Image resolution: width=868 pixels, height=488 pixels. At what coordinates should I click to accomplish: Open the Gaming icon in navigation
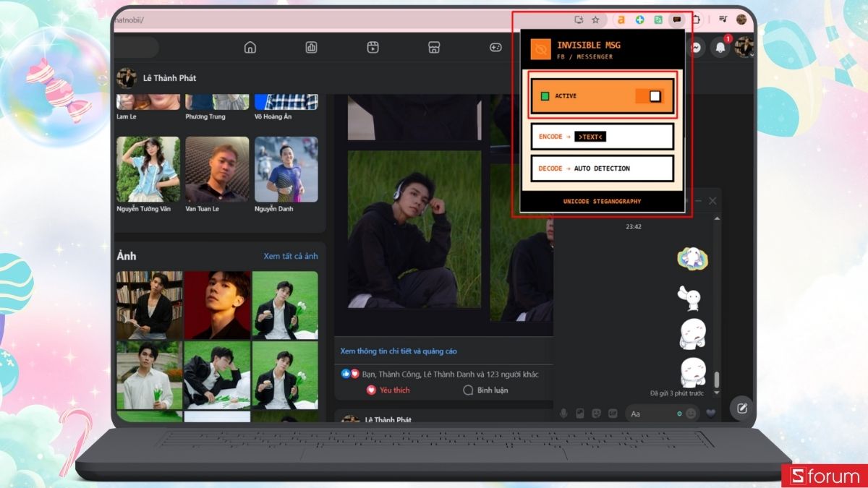[495, 47]
